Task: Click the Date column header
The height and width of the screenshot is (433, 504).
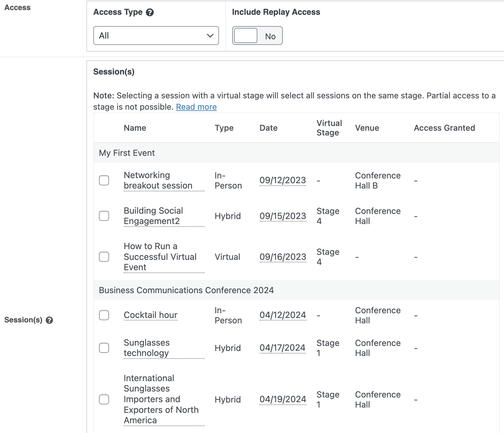Action: [268, 128]
